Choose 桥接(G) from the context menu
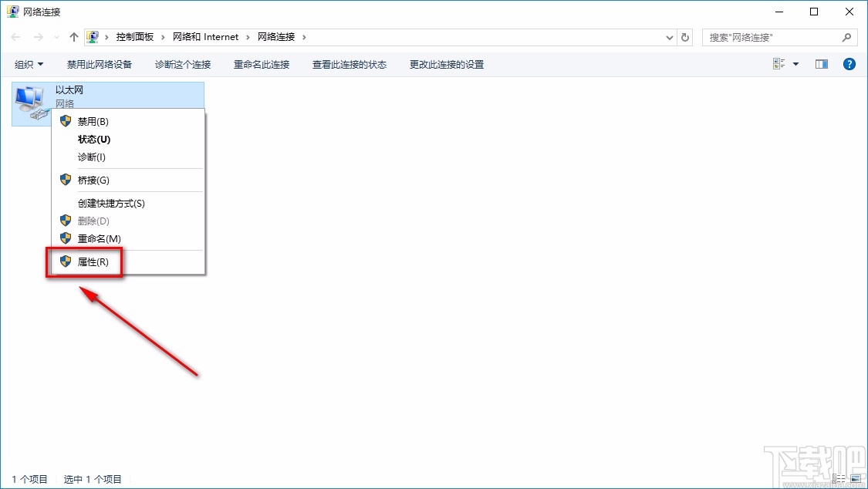Image resolution: width=868 pixels, height=489 pixels. click(x=93, y=180)
